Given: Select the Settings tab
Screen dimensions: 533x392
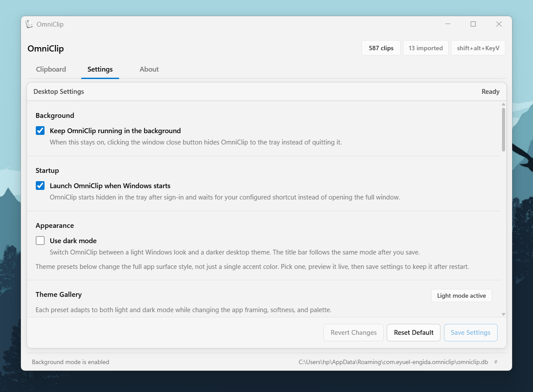Looking at the screenshot, I should (x=100, y=69).
